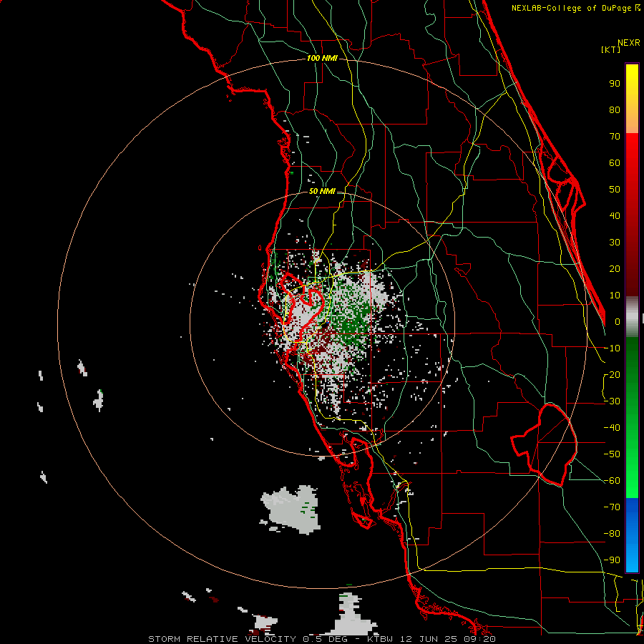
Task: Click the -60 knot label on the scale
Action: pos(612,481)
